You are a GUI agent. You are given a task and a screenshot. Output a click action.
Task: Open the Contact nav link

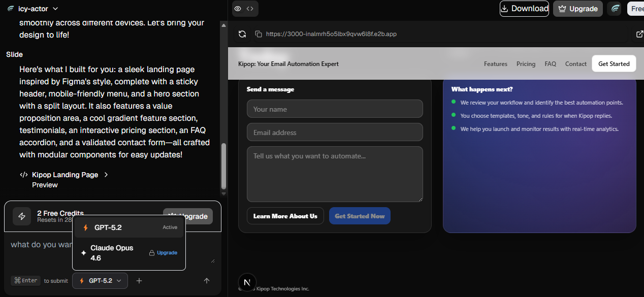point(576,64)
